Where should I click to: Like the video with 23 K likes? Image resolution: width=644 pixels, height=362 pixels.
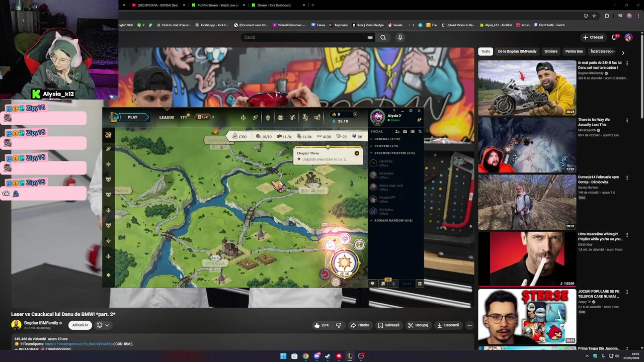click(321, 325)
